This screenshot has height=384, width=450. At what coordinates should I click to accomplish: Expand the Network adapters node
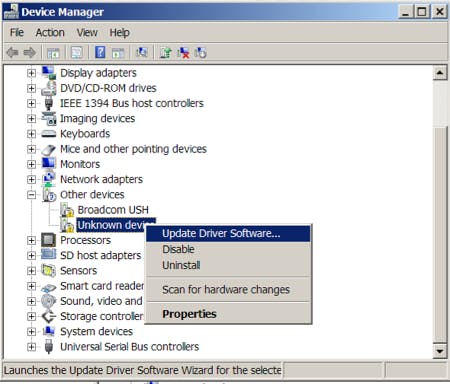pyautogui.click(x=31, y=179)
